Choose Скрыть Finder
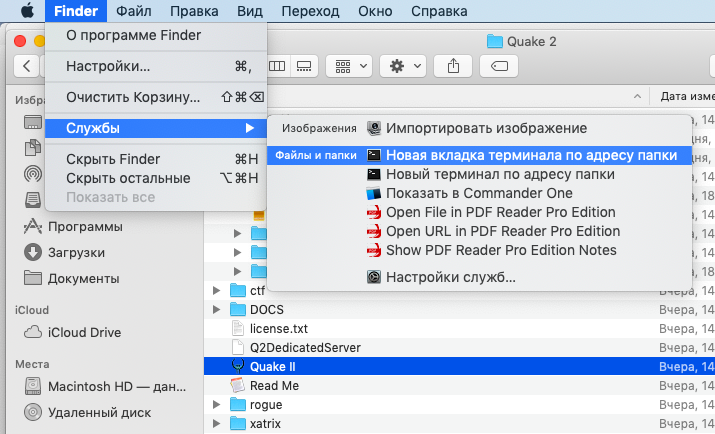The width and height of the screenshot is (715, 434). pyautogui.click(x=155, y=159)
